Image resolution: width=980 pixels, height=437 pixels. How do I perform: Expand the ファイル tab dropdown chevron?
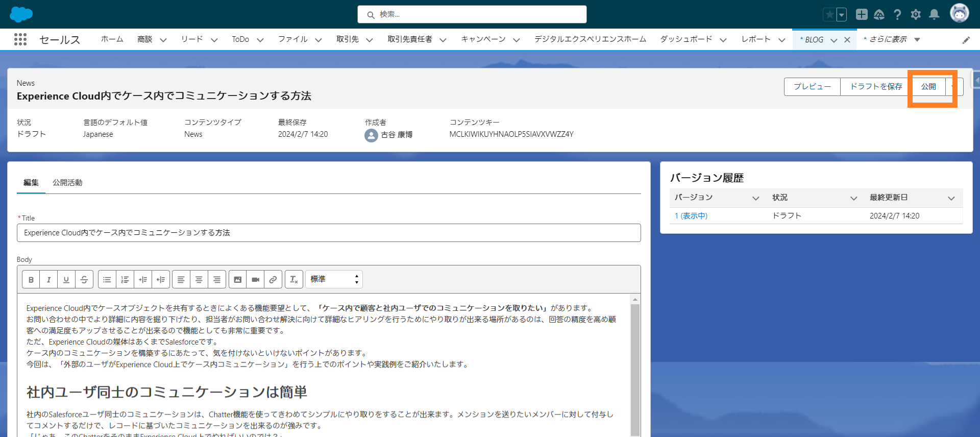[318, 40]
